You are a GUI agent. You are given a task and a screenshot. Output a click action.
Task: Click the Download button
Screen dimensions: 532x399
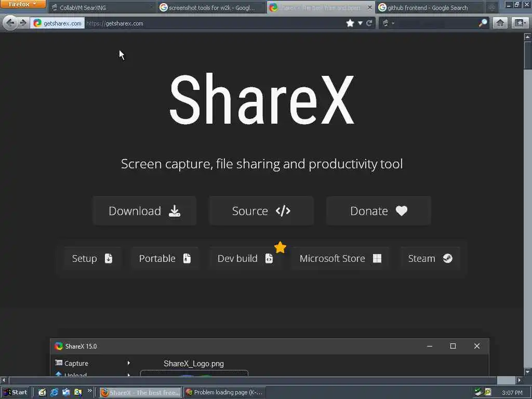point(144,211)
